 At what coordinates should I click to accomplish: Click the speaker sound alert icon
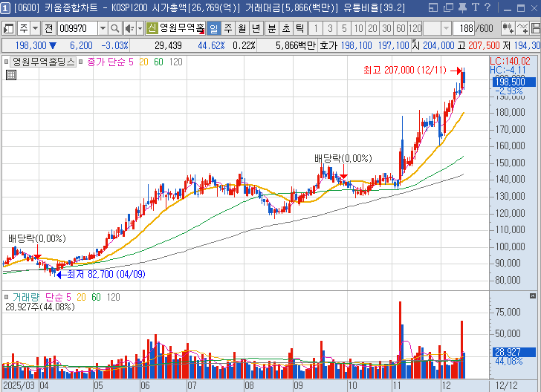click(x=129, y=28)
